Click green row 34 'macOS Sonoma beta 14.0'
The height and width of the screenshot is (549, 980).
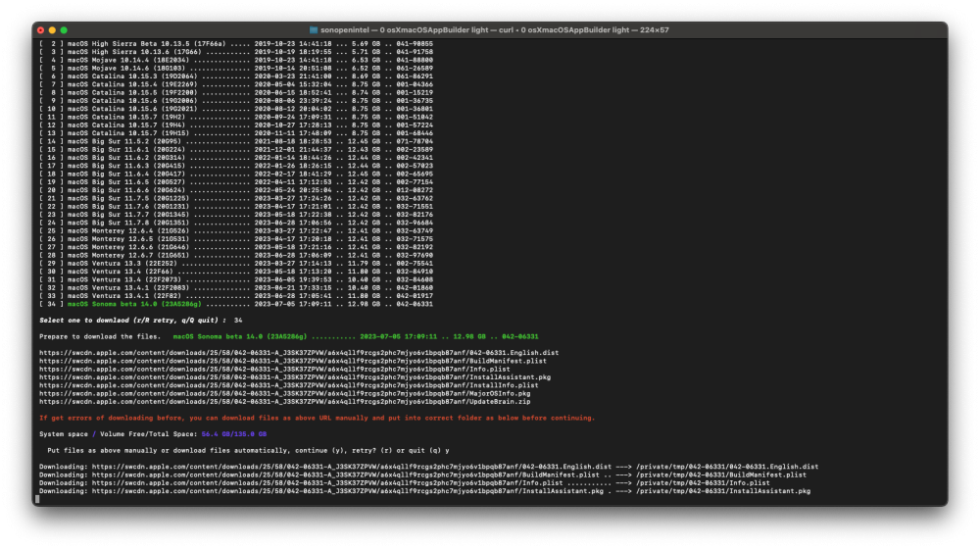click(236, 304)
